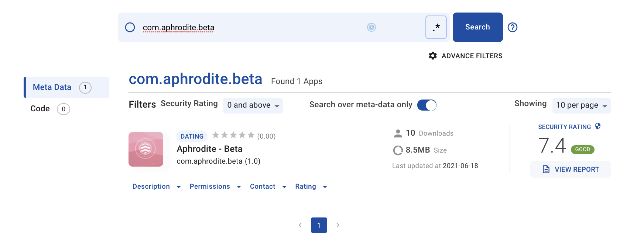Open the Security Rating dropdown
Image resolution: width=644 pixels, height=244 pixels.
[x=253, y=105]
